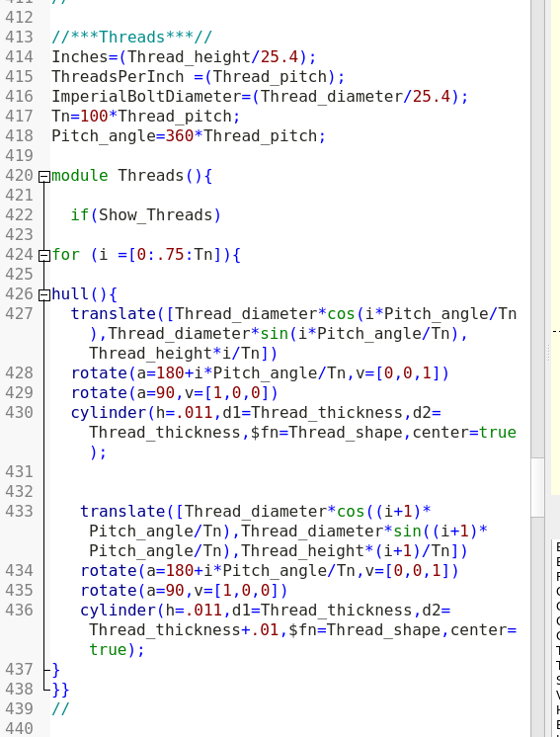Click line number 438 in the gutter
The width and height of the screenshot is (560, 737).
click(x=20, y=689)
